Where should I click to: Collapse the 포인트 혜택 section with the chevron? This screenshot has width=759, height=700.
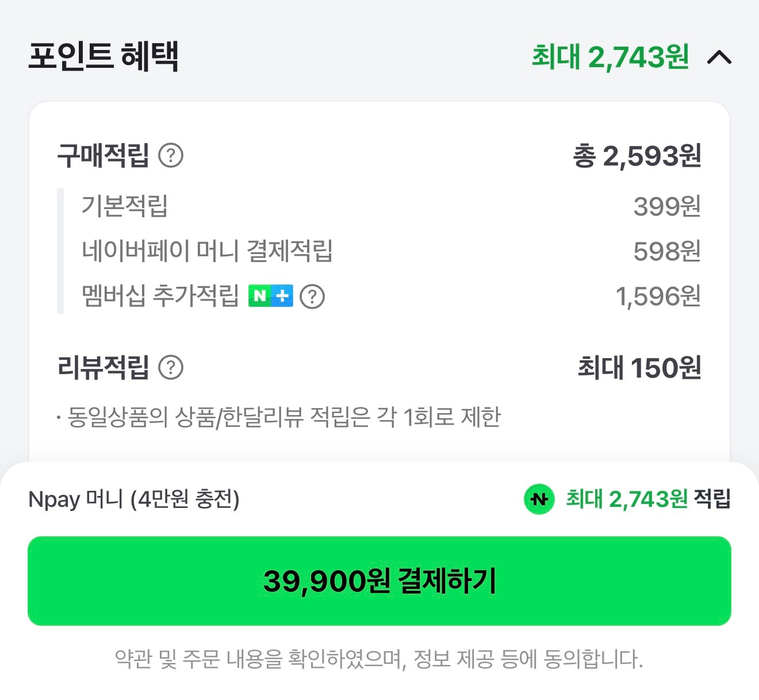[720, 57]
